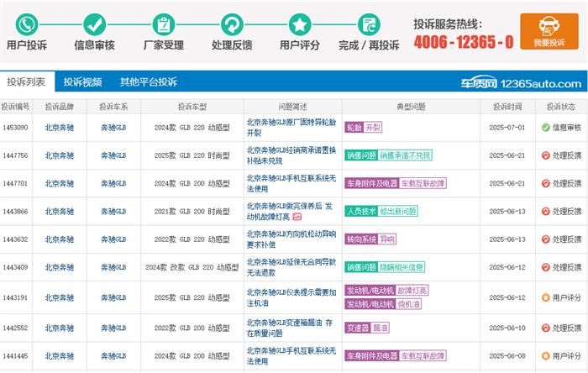
Task: Open complaint 1441445 手机互联系统无法使用
Action: [x=291, y=355]
